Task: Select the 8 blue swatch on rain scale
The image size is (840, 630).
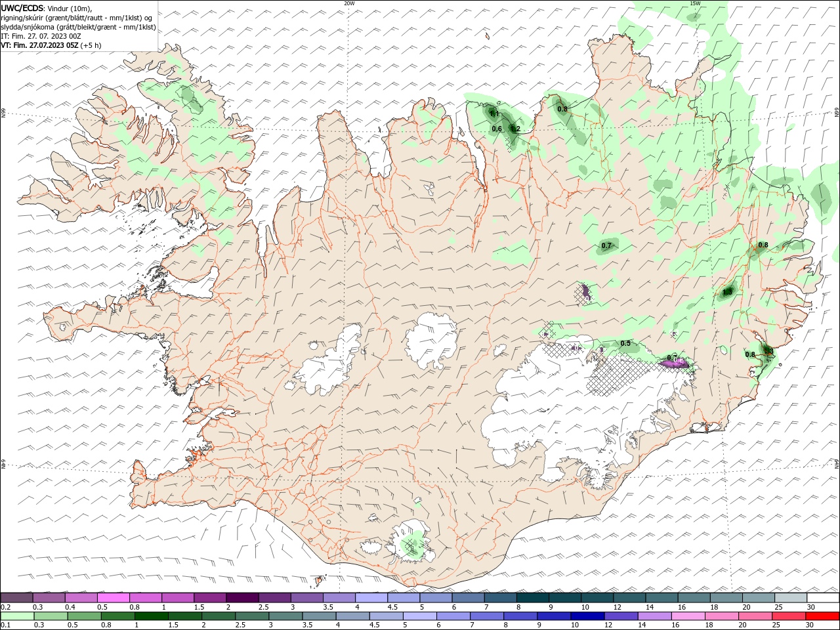Action: coord(521,616)
